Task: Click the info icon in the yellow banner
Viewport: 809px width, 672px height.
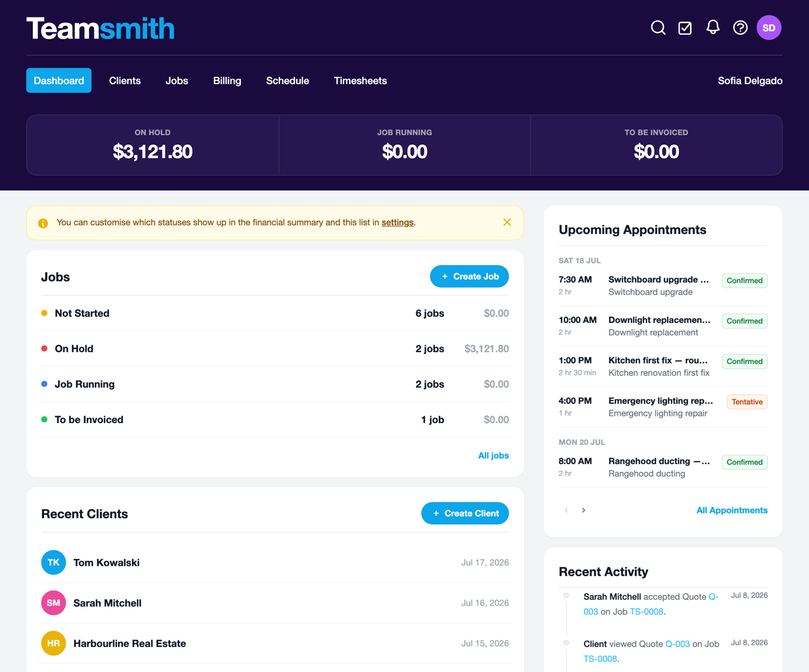Action: coord(43,223)
